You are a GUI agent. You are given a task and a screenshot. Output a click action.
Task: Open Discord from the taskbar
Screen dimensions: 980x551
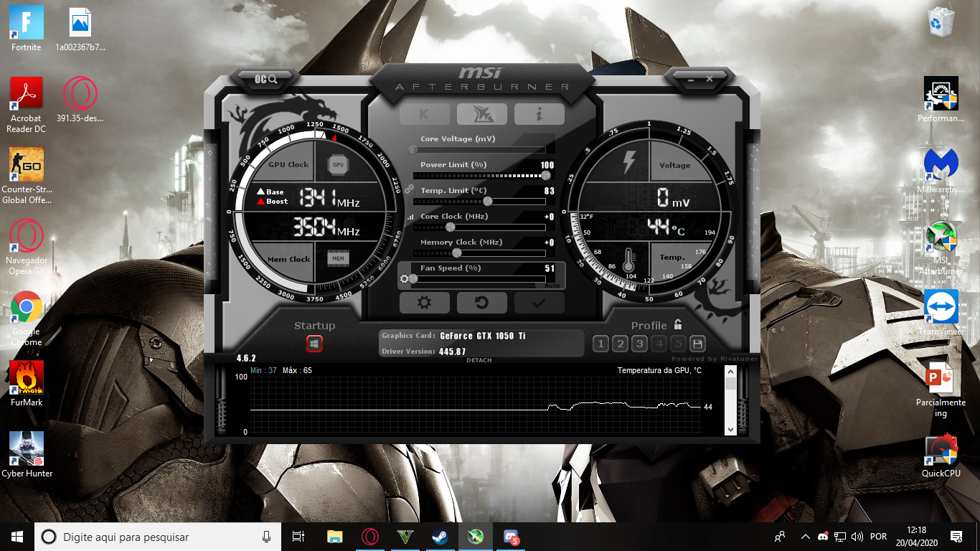pos(511,537)
